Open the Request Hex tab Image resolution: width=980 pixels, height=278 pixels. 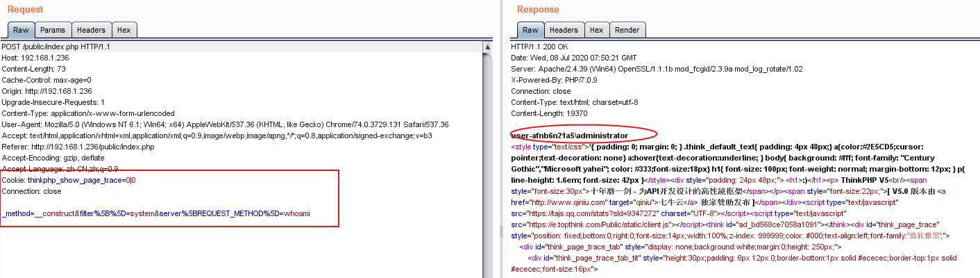pyautogui.click(x=124, y=30)
